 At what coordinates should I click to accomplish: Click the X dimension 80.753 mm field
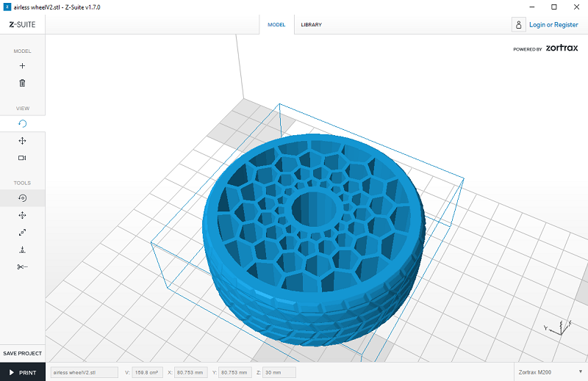(190, 372)
